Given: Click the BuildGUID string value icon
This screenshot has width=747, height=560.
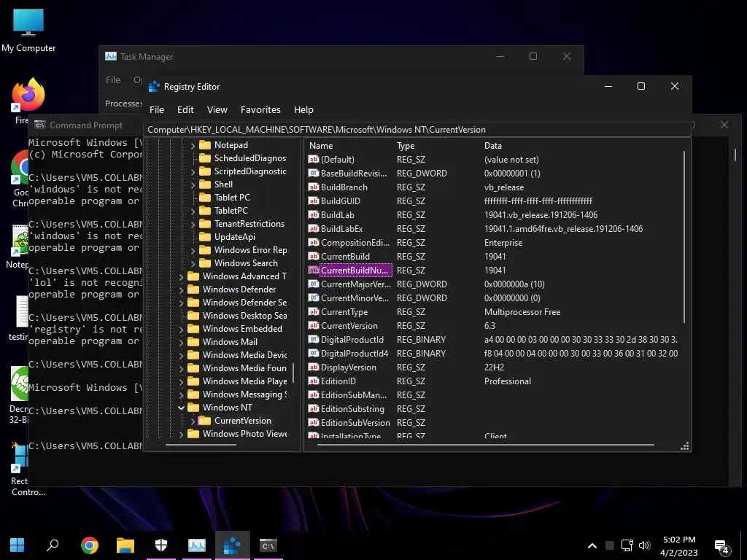Looking at the screenshot, I should 314,201.
